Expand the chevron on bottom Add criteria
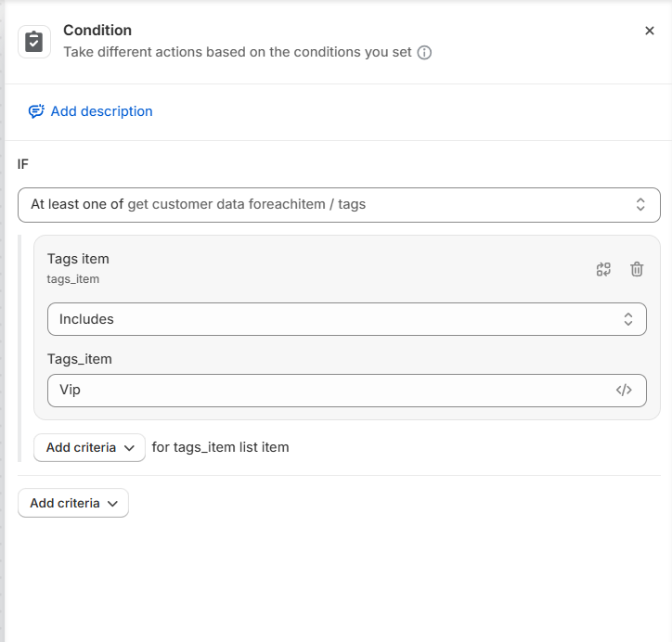672x642 pixels. coord(112,504)
